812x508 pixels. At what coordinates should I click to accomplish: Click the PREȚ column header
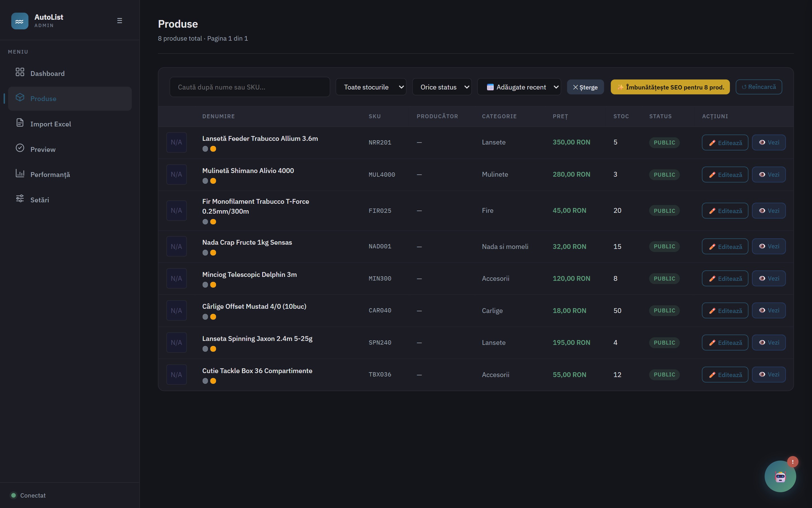coord(560,116)
